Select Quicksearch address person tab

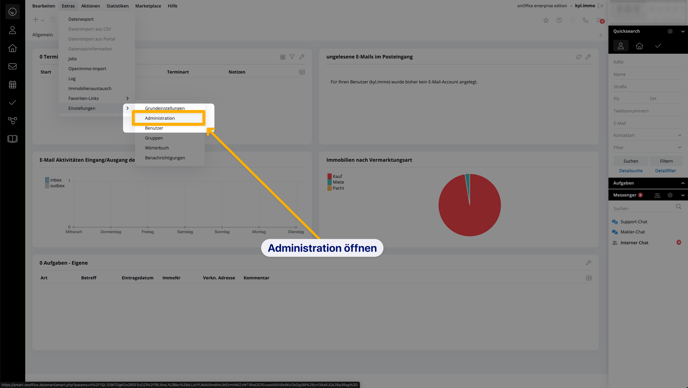pyautogui.click(x=620, y=46)
